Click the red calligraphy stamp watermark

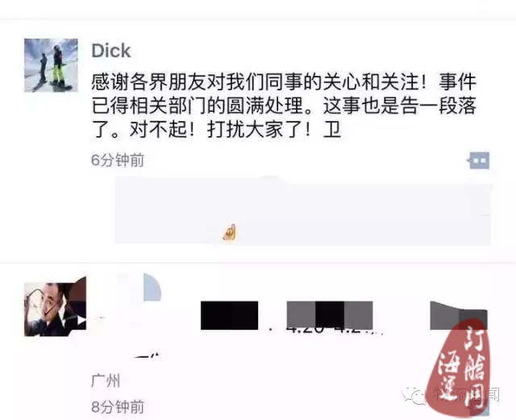(460, 368)
